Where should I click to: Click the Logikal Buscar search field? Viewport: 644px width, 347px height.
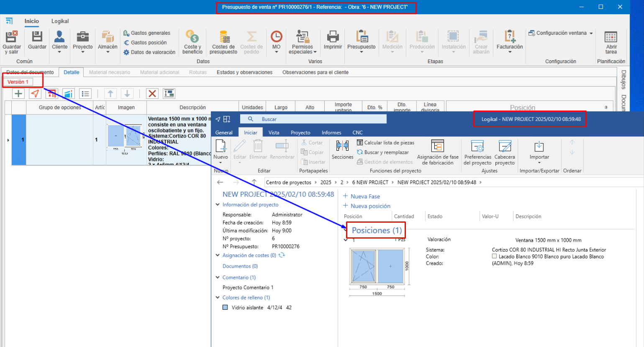click(313, 119)
